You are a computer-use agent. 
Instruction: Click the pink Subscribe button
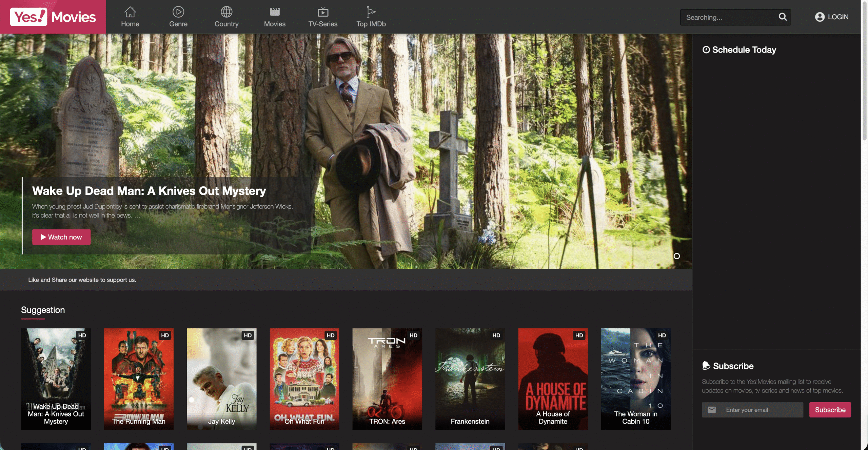(x=830, y=410)
